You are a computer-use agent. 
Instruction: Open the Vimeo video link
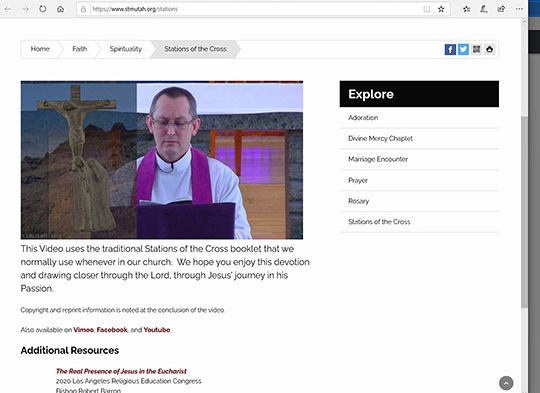tap(83, 330)
